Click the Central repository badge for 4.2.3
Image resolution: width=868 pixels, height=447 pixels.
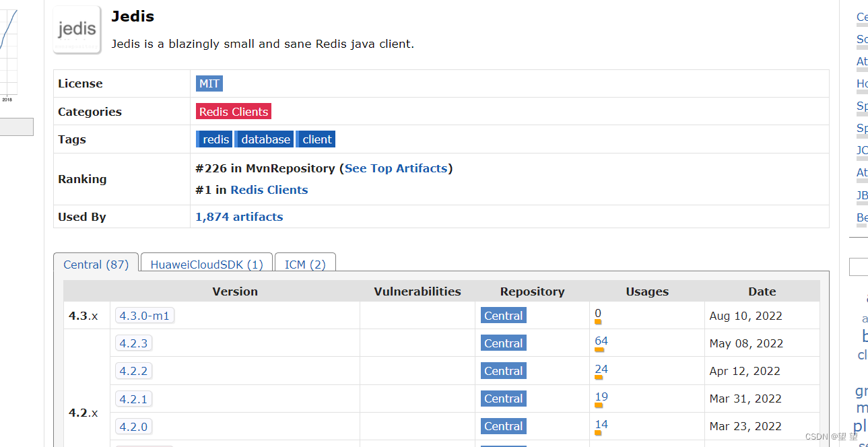503,343
